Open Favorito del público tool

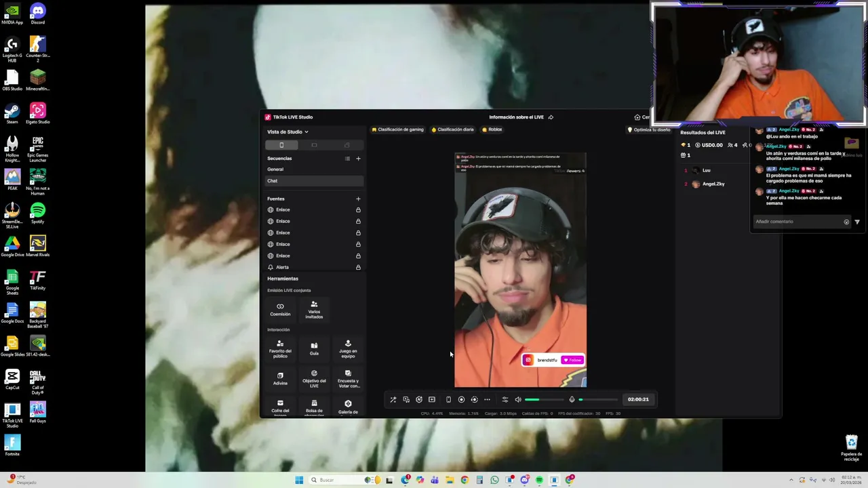(280, 349)
